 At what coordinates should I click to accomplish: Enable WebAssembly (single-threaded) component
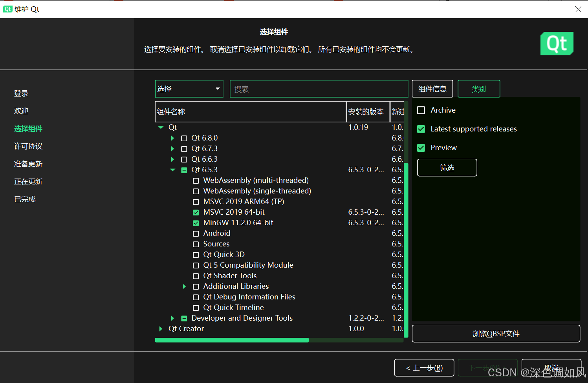(x=196, y=191)
